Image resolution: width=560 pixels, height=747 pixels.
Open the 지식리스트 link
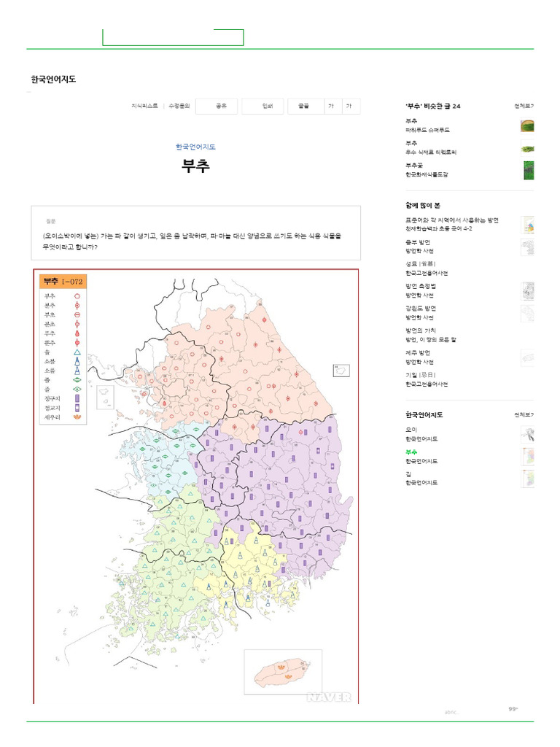(x=145, y=106)
